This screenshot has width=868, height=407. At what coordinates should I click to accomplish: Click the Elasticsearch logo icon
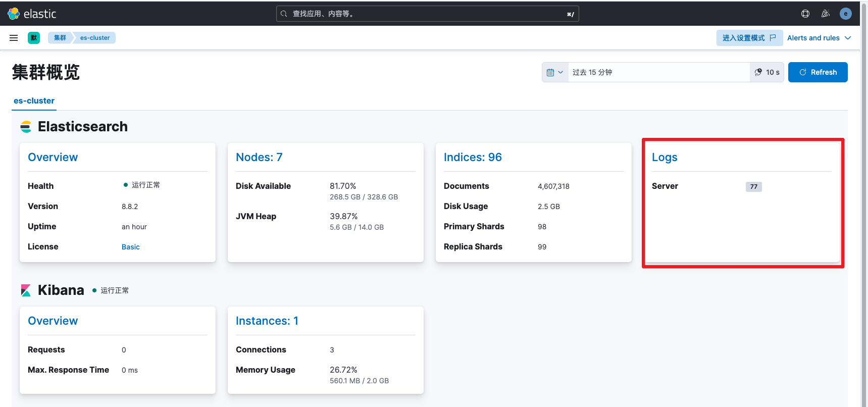coord(26,127)
